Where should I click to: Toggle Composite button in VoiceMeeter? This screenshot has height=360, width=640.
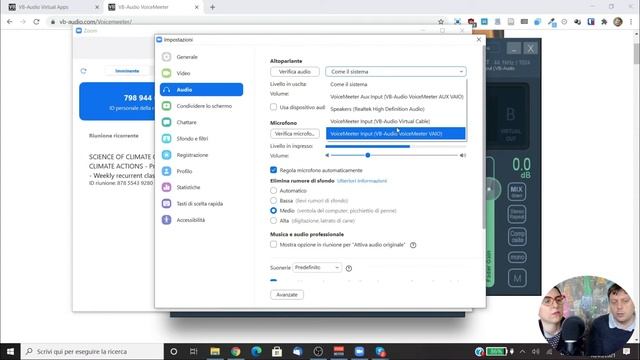(517, 236)
